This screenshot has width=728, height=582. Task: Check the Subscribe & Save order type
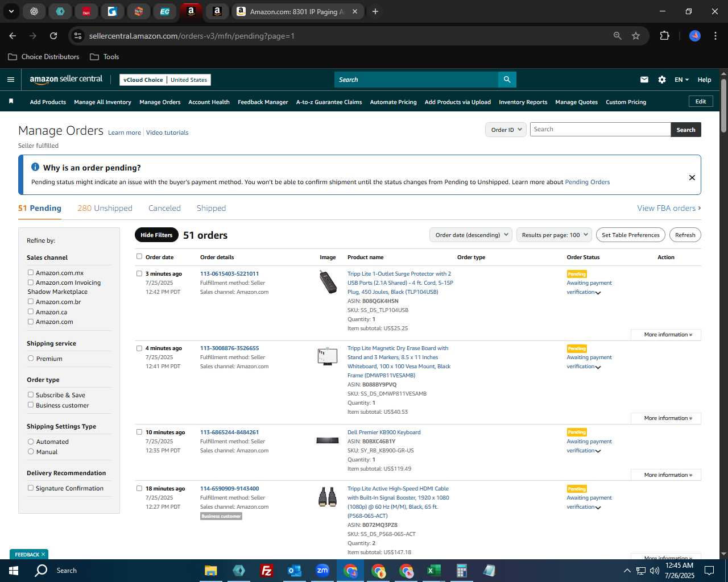coord(31,395)
